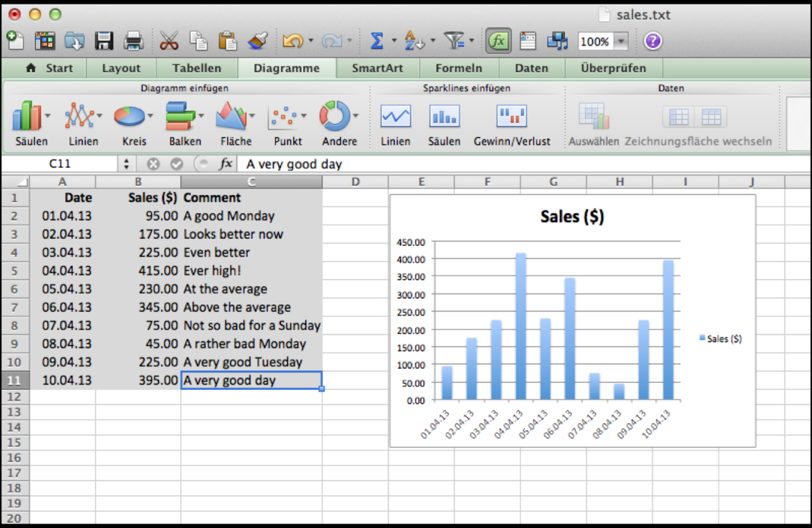Click the tallest chart bar for 04.04.13

[521, 326]
